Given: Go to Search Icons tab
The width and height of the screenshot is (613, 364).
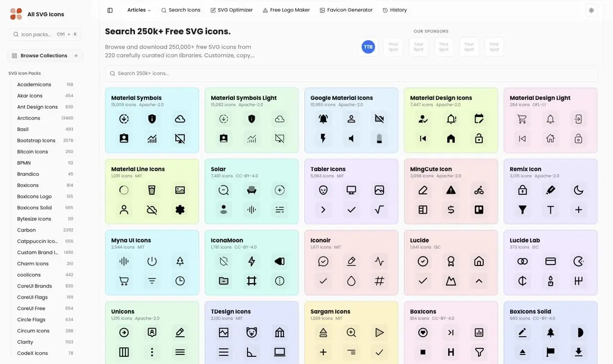Looking at the screenshot, I should point(181,10).
